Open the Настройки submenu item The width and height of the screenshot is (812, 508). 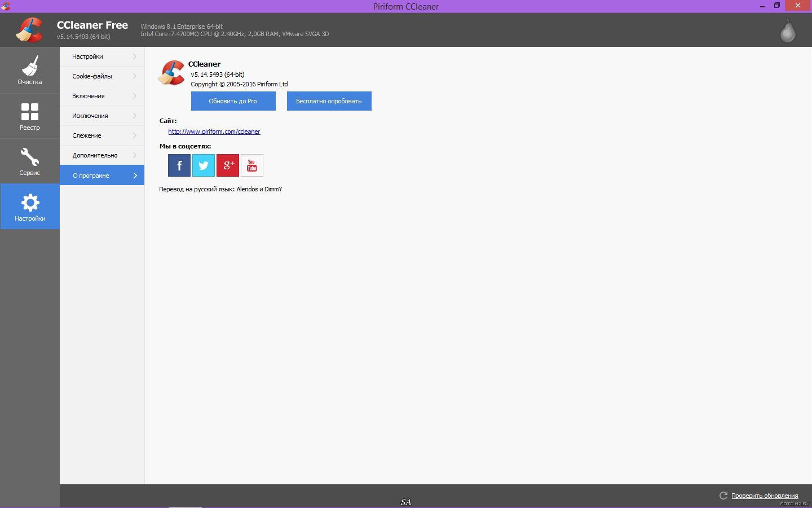102,56
